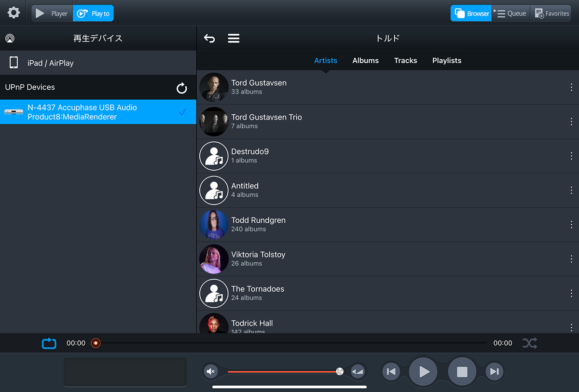Open the Queue view

click(x=511, y=14)
